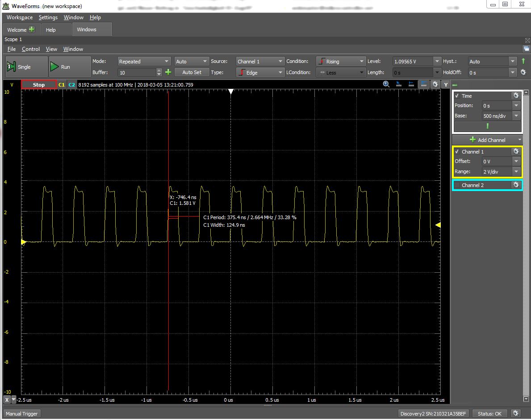531x420 pixels.
Task: Click the yellow trigger level arrow marker
Action: point(438,225)
